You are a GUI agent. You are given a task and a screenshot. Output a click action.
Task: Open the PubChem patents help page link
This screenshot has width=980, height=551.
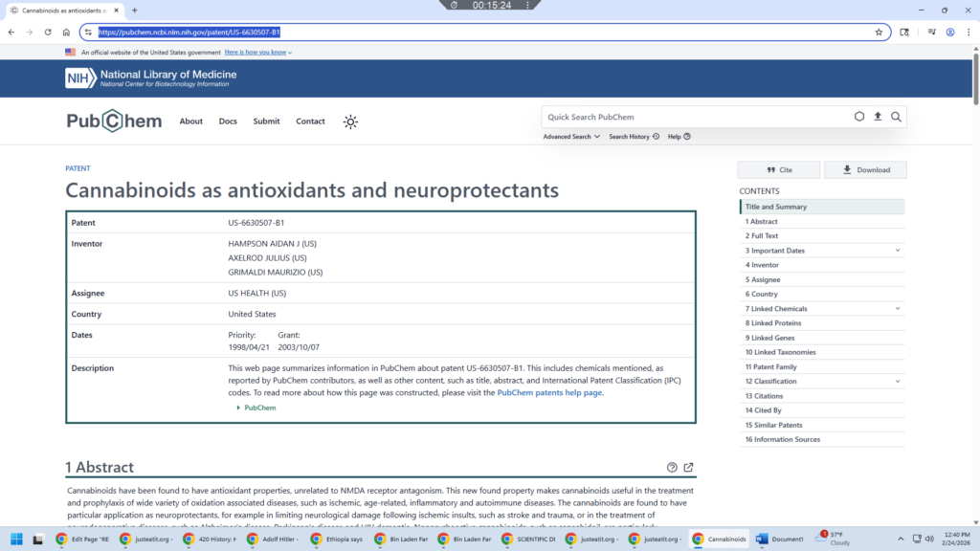(549, 393)
